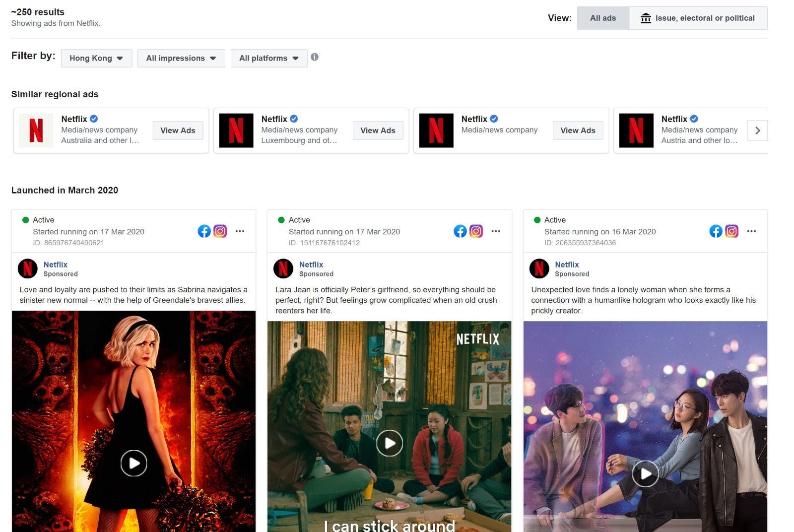The width and height of the screenshot is (794, 532).
Task: View ads for Netflix Luxembourg page
Action: [x=378, y=131]
